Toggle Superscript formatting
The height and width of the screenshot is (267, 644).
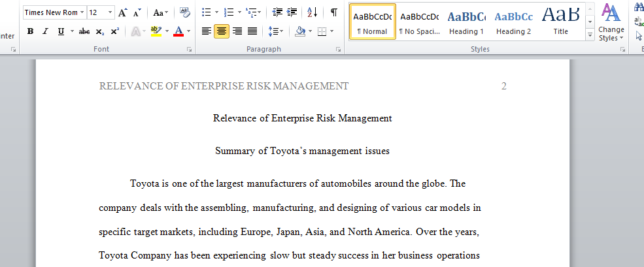coord(115,31)
